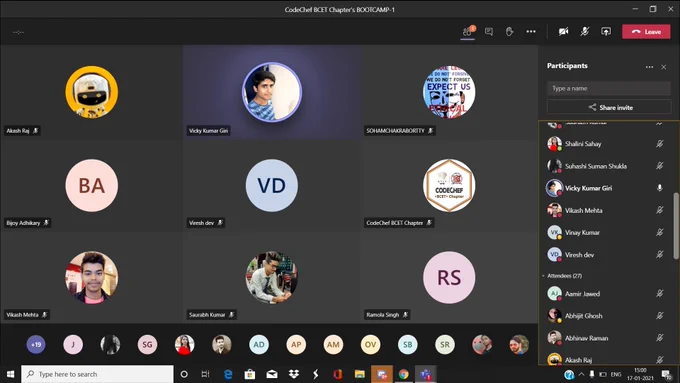Open more actions ellipsis in meeting toolbar
Viewport: 680px width, 383px height.
[x=531, y=31]
